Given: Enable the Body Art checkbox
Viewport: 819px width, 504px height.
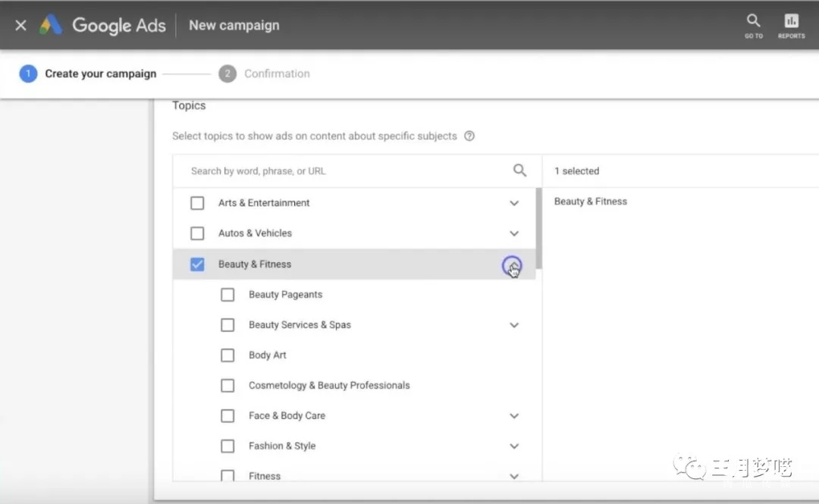Looking at the screenshot, I should coord(227,355).
